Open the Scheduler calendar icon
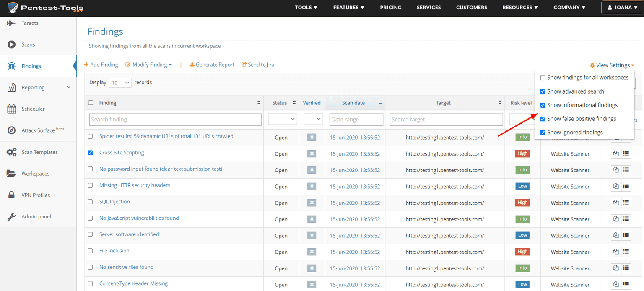The width and height of the screenshot is (644, 291). (12, 109)
